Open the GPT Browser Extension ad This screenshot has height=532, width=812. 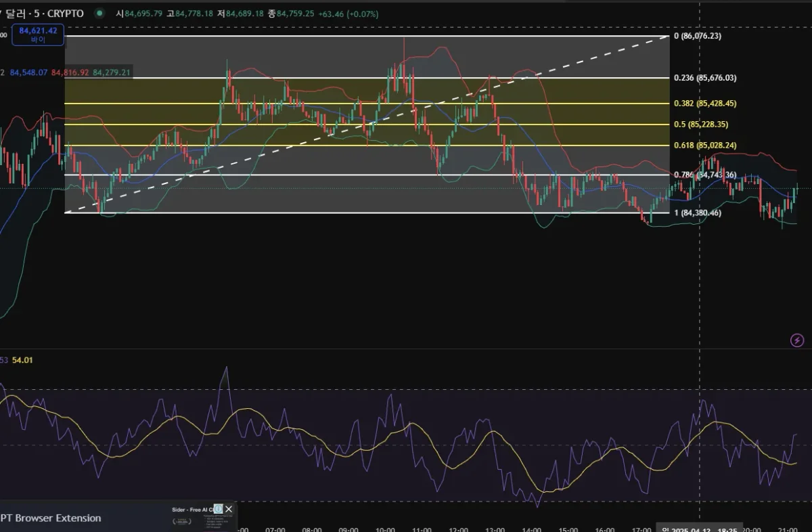(51, 518)
